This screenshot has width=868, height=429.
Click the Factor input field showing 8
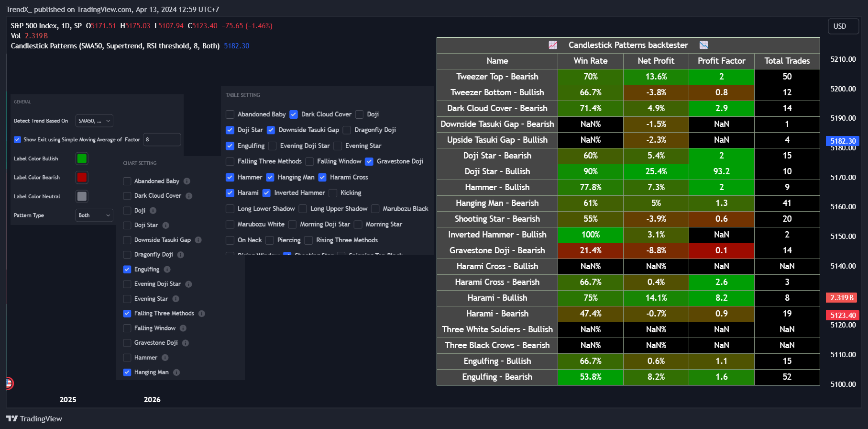coord(162,140)
